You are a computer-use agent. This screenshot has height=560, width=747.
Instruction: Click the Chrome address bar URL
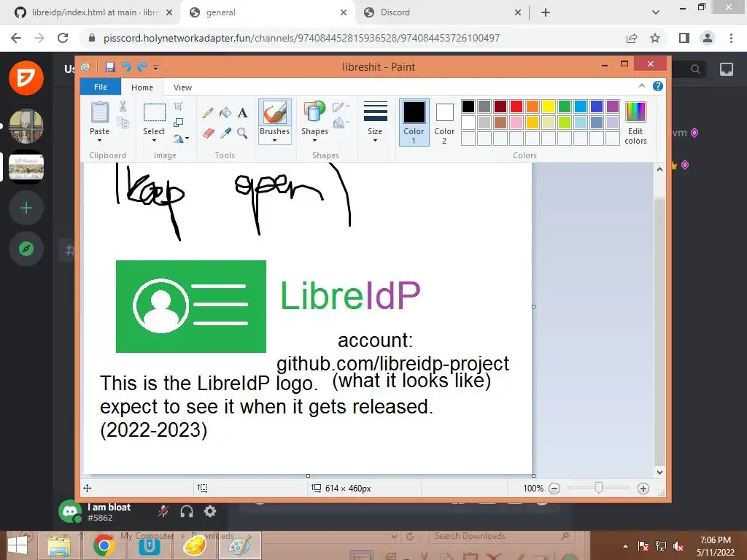(x=301, y=38)
